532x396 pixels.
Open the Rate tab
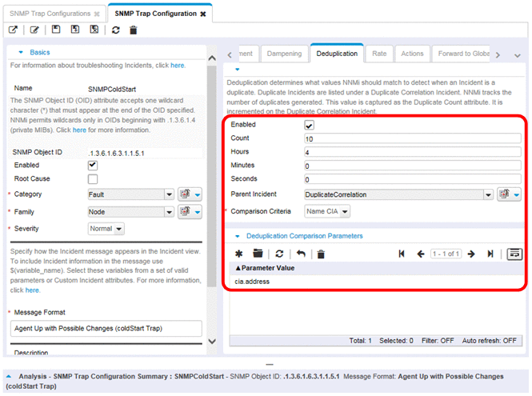click(379, 54)
